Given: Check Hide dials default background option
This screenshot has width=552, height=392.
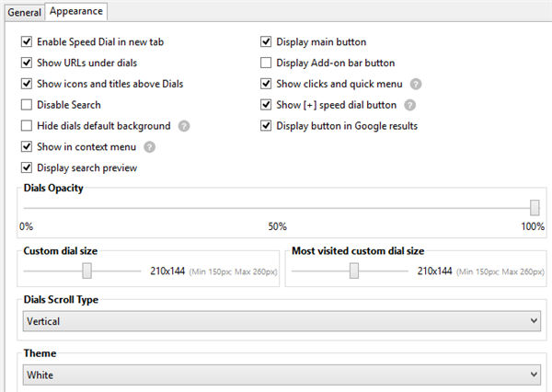Looking at the screenshot, I should click(27, 126).
